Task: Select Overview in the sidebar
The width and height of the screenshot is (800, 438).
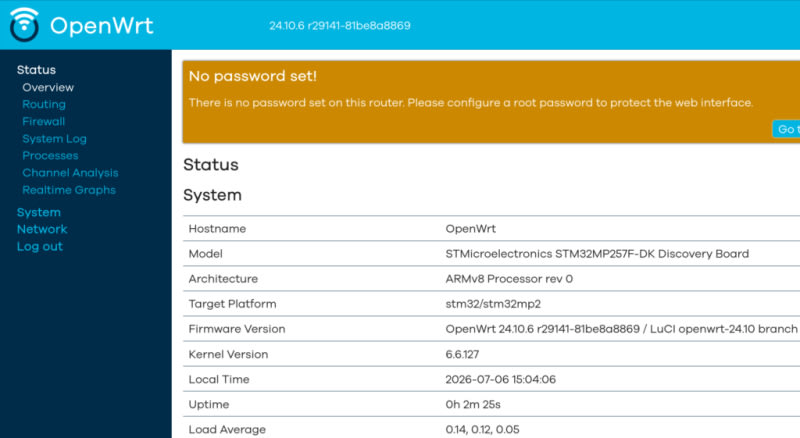Action: [48, 87]
